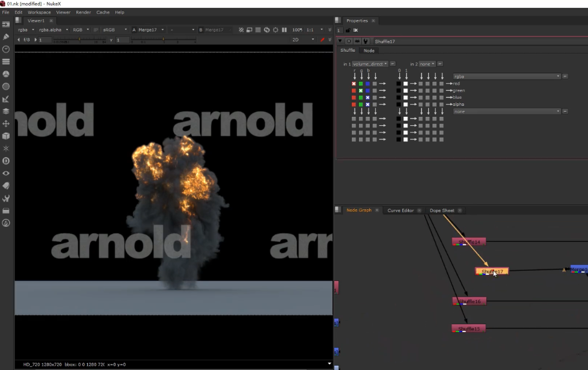
Task: Open the rgba output layer dropdown
Action: 507,76
